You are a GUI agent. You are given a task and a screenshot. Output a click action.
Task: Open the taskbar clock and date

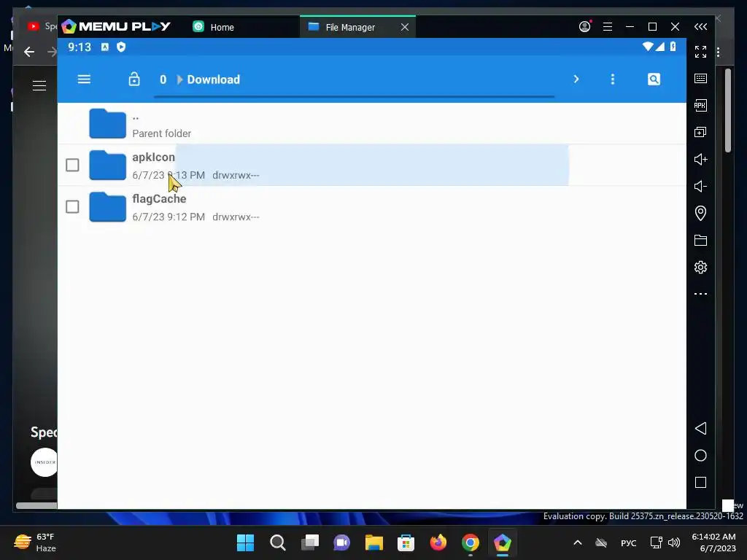pos(713,542)
